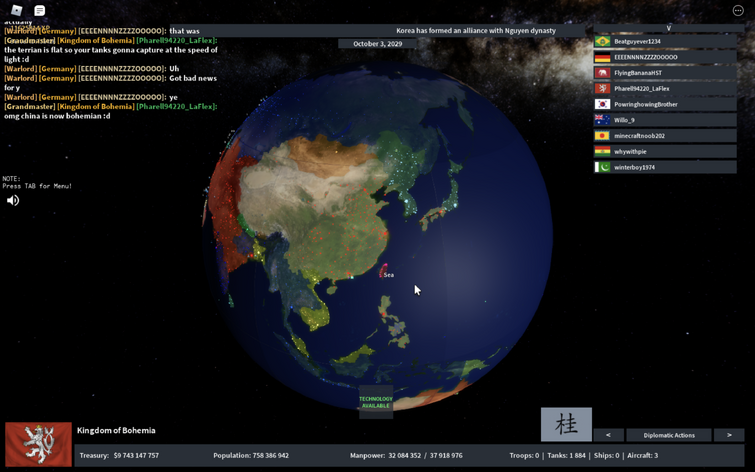The width and height of the screenshot is (755, 472).
Task: Click the South Korea flag beside PowringhowingBrother
Action: (602, 105)
